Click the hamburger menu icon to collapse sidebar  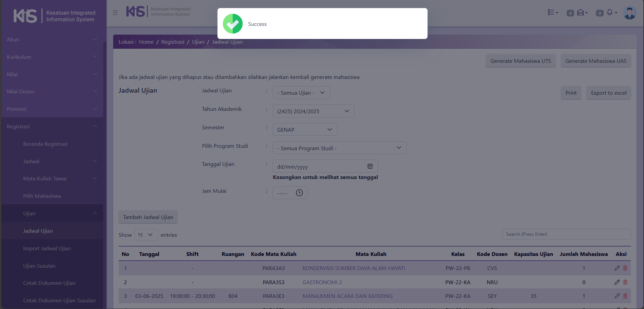pos(115,12)
